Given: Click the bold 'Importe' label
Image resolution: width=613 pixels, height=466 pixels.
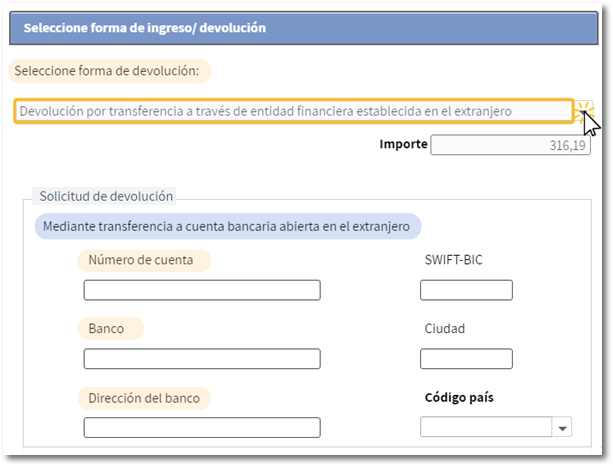Looking at the screenshot, I should pos(403,145).
